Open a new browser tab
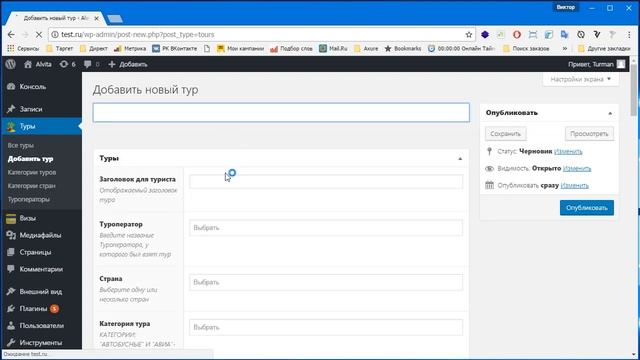The height and width of the screenshot is (360, 640). 115,19
